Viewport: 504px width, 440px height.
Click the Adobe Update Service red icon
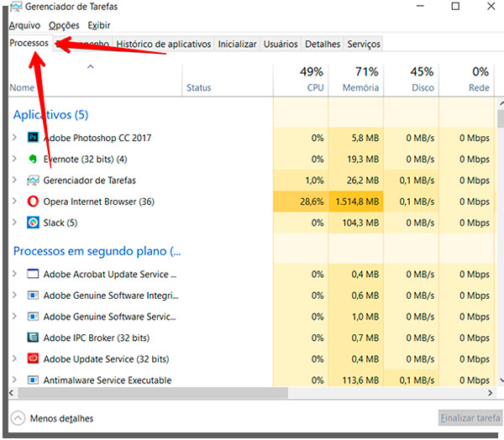coord(33,359)
